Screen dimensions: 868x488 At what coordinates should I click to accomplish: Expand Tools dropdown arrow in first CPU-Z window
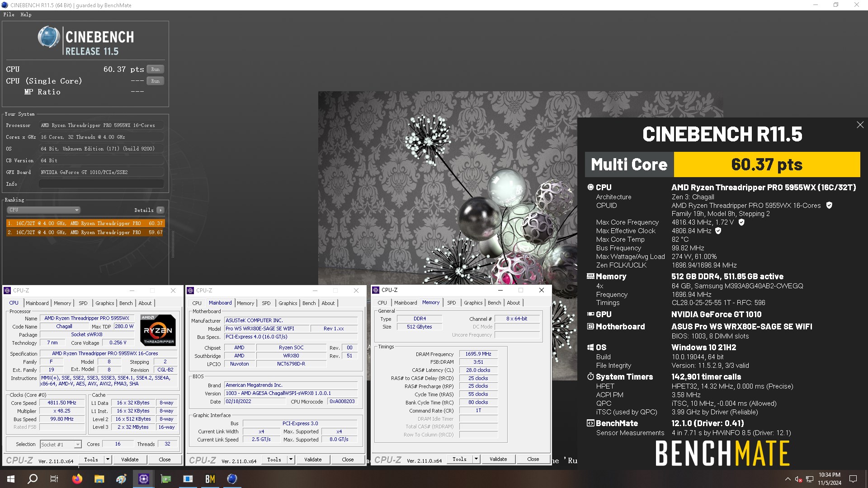click(108, 460)
